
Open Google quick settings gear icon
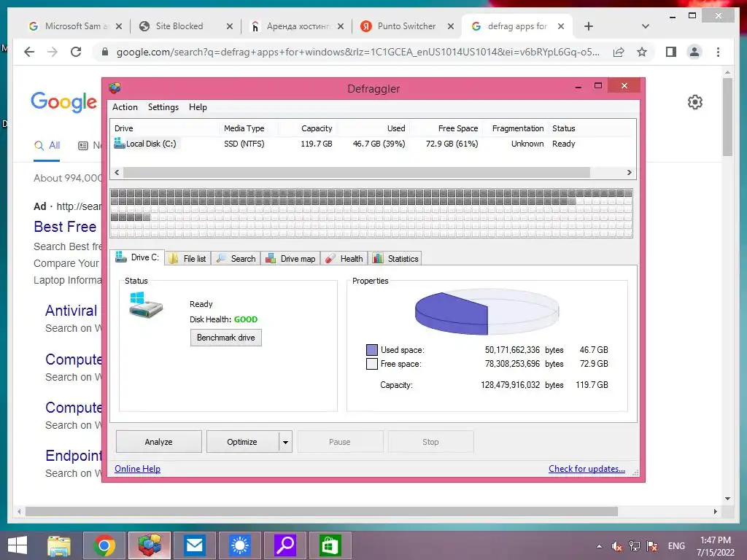(x=695, y=102)
